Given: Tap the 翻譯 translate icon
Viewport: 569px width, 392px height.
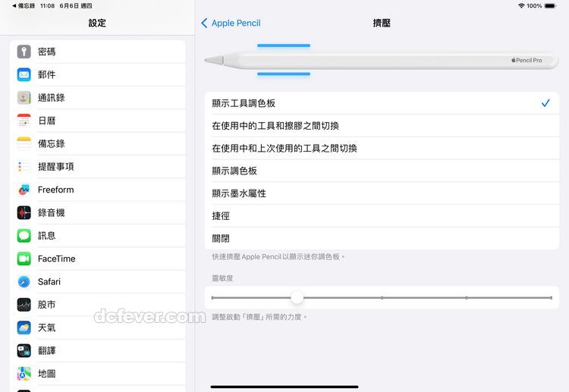Looking at the screenshot, I should click(24, 350).
